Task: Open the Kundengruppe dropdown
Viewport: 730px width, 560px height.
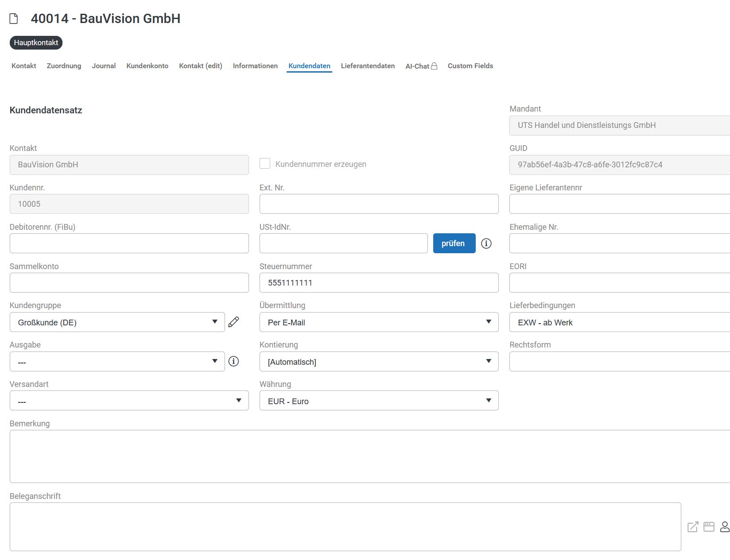Action: pyautogui.click(x=117, y=322)
